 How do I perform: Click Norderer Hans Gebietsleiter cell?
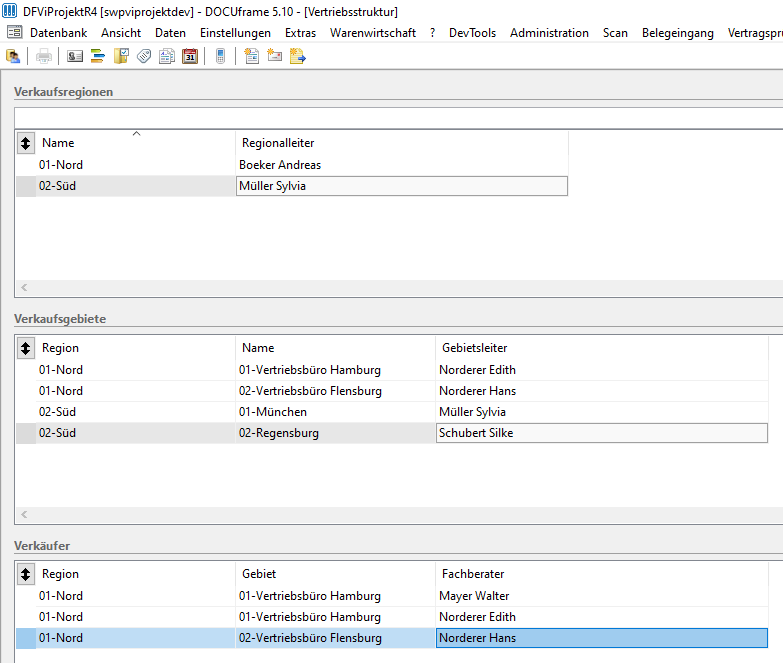click(x=602, y=391)
